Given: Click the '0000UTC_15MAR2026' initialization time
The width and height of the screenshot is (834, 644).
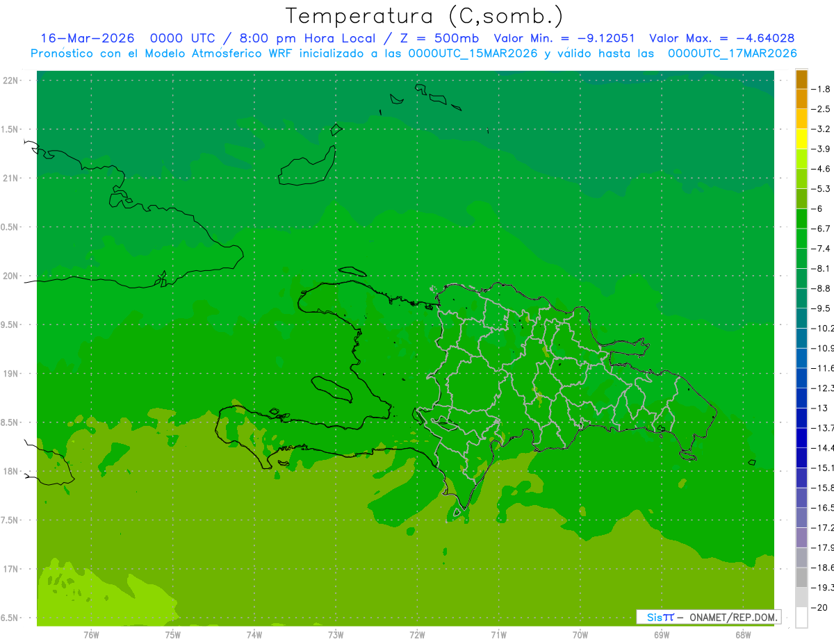Looking at the screenshot, I should 473,53.
